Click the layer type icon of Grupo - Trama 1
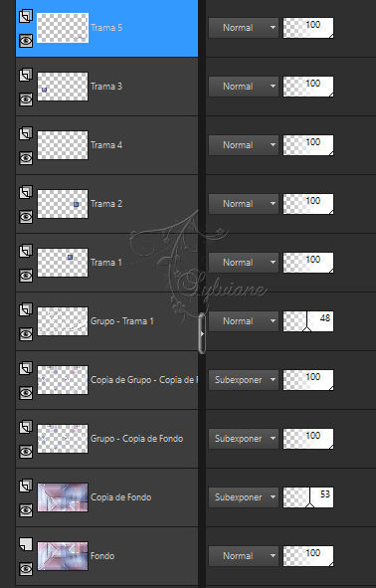Screen dimensions: 376x588 [26, 309]
